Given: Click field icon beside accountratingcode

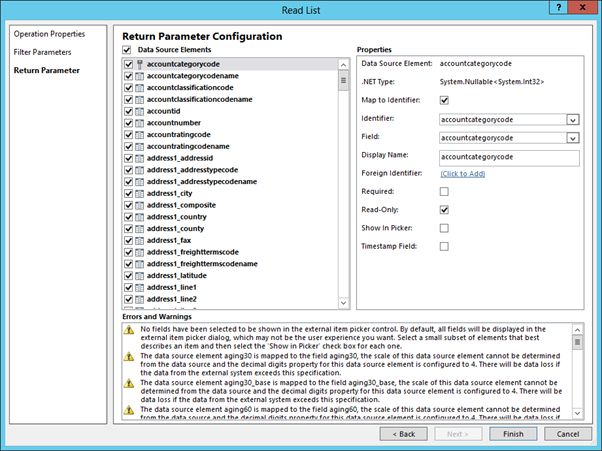Looking at the screenshot, I should click(x=140, y=135).
